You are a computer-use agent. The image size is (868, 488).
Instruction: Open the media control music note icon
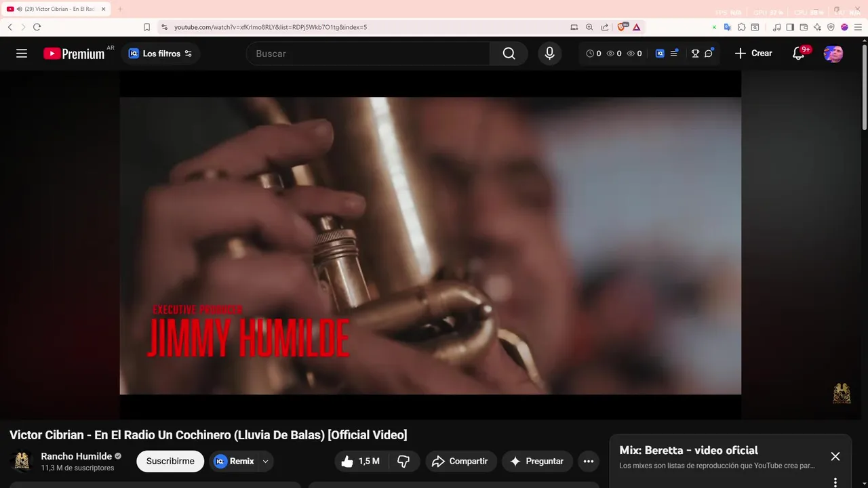coord(777,27)
